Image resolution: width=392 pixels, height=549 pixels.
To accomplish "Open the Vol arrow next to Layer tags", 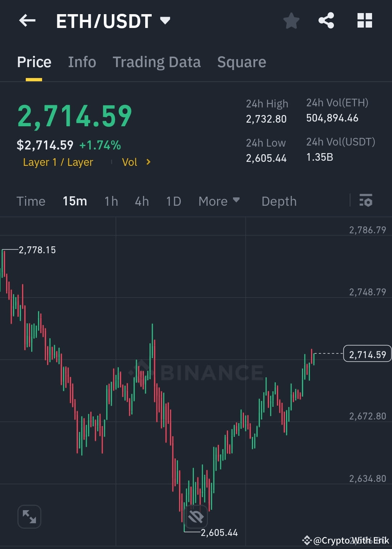I will pos(148,162).
